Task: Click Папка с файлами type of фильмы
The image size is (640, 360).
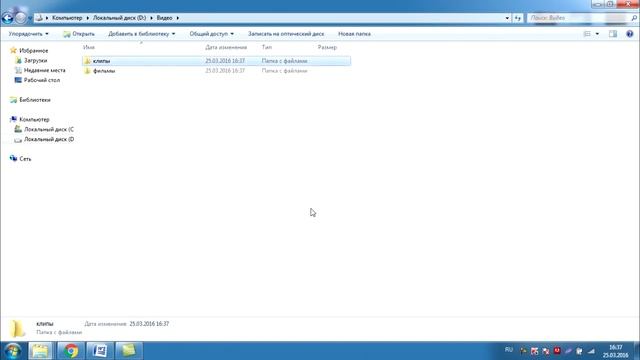Action: 284,71
